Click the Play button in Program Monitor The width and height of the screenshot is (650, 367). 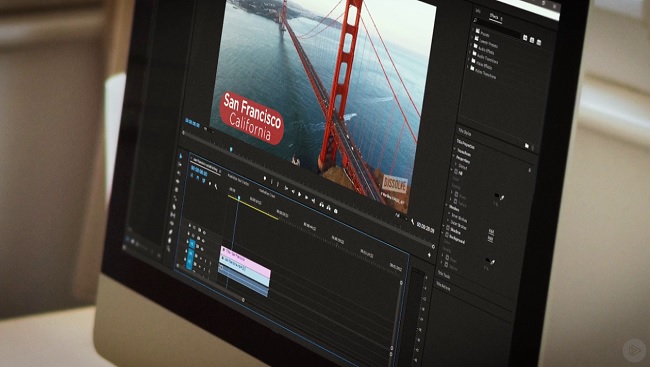point(299,194)
